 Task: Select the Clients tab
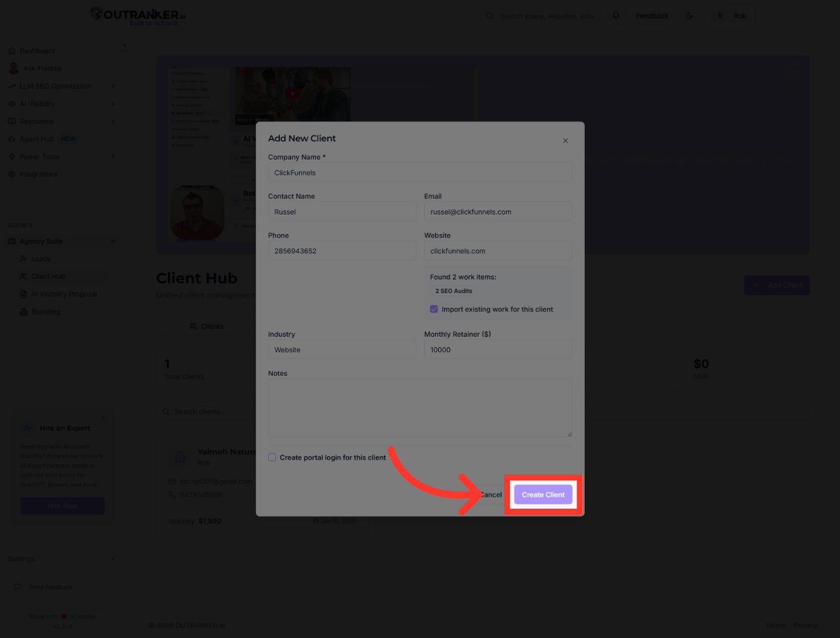tap(207, 327)
